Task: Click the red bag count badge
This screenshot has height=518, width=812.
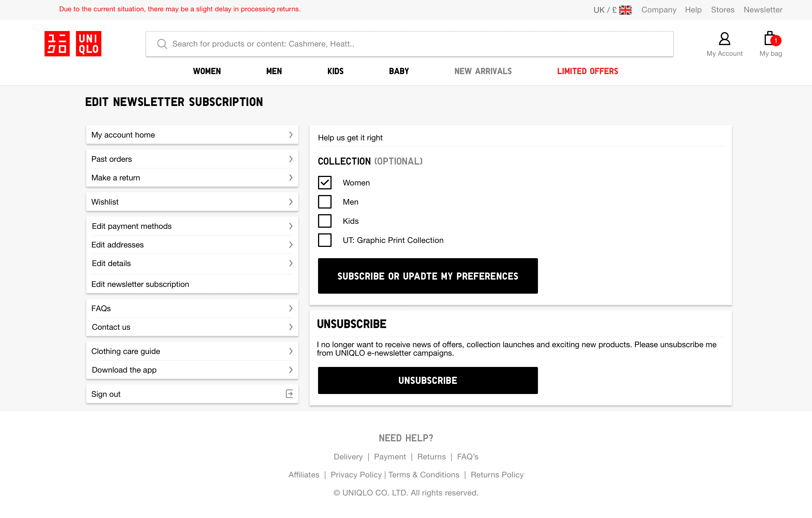Action: pyautogui.click(x=776, y=41)
